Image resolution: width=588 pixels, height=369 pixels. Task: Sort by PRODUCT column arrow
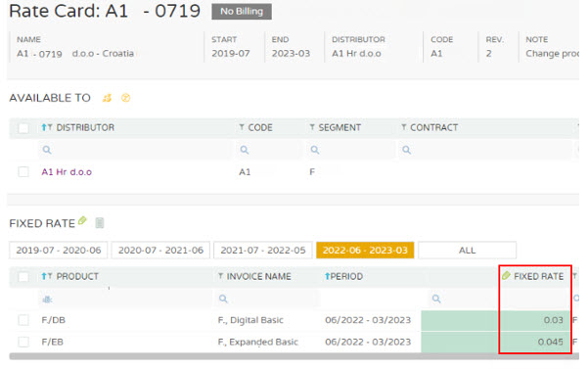44,276
